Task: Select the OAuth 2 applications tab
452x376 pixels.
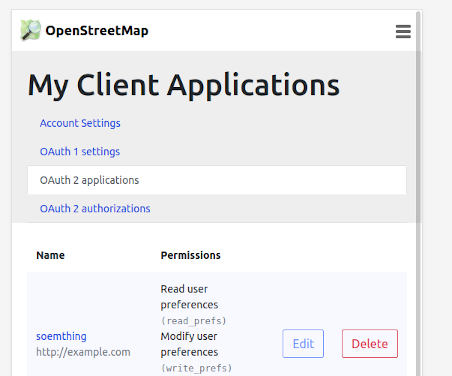Action: tap(217, 180)
